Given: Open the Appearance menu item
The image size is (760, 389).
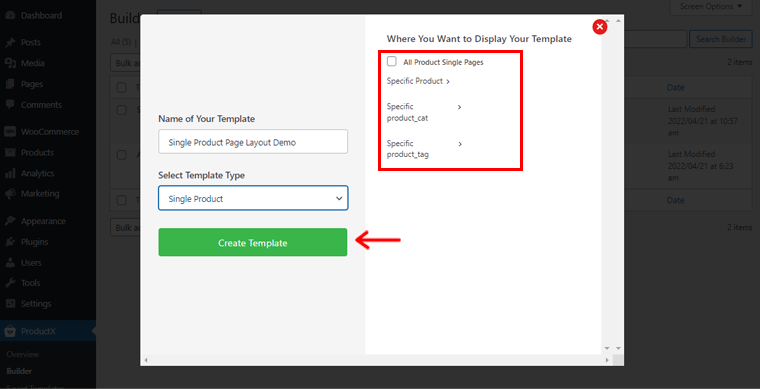Looking at the screenshot, I should tap(43, 221).
